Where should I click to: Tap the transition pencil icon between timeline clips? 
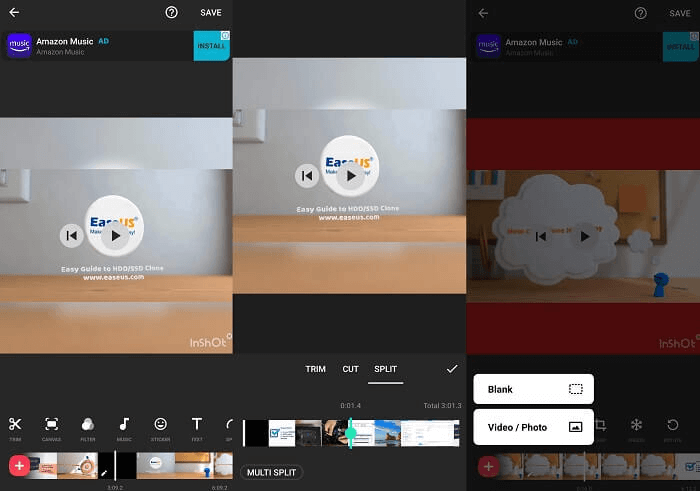[104, 470]
